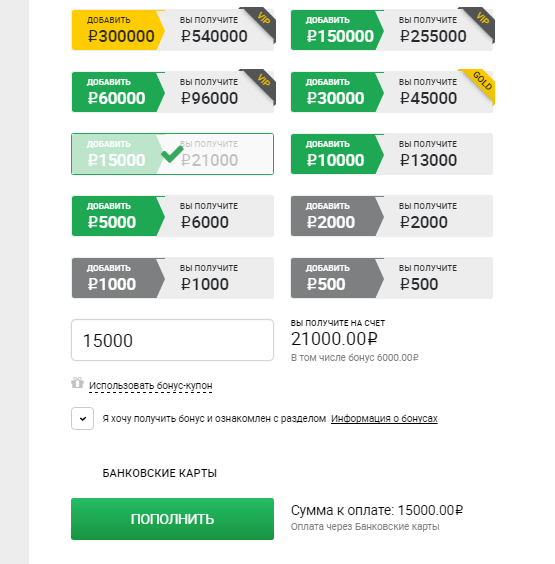Open Информация о бонусах link
The width and height of the screenshot is (555, 564).
tap(384, 419)
